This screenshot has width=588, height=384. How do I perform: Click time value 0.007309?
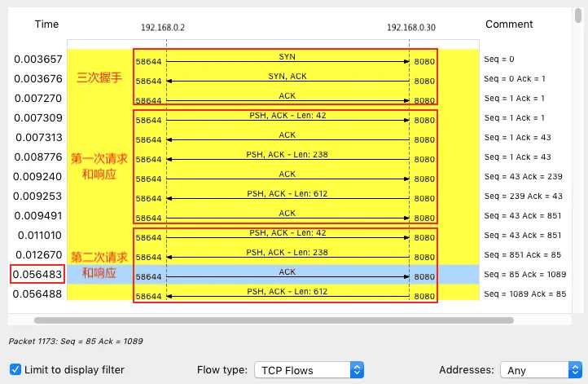(x=38, y=118)
